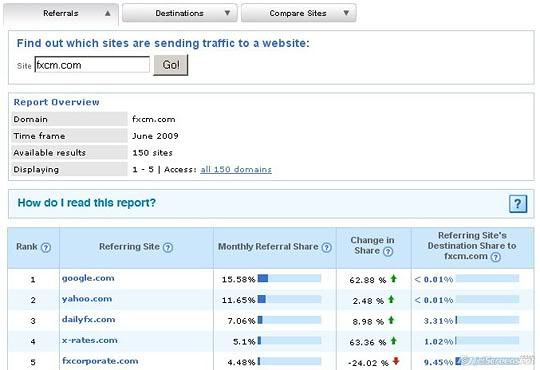The width and height of the screenshot is (540, 370).
Task: Open the x-rates.com referring site link
Action: [90, 340]
